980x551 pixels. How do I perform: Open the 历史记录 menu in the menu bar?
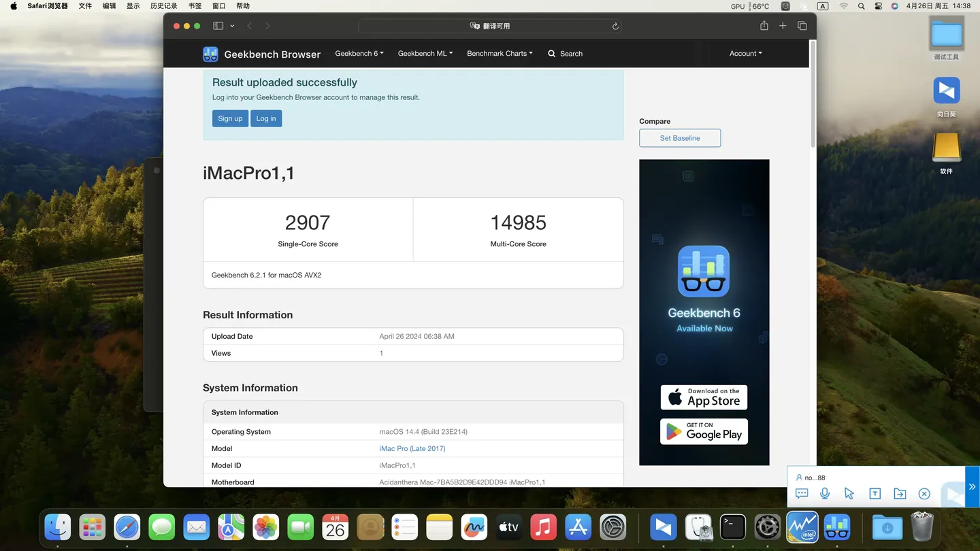click(x=163, y=5)
